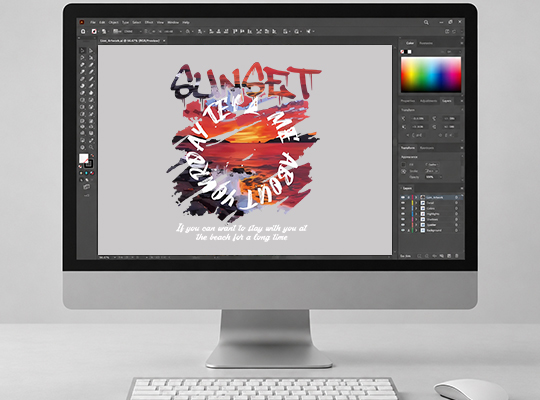Screen dimensions: 540x400
Task: Close the Sun_Artwork document tab
Action: [164, 41]
